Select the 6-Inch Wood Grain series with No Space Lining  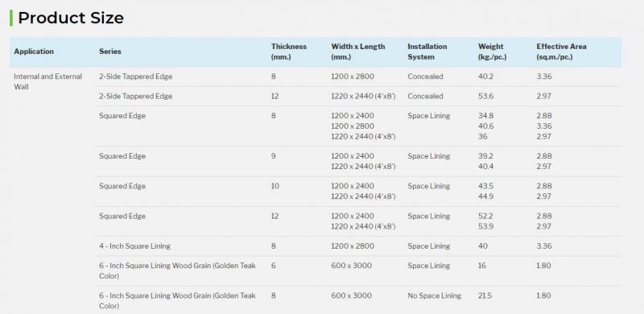[x=177, y=301]
